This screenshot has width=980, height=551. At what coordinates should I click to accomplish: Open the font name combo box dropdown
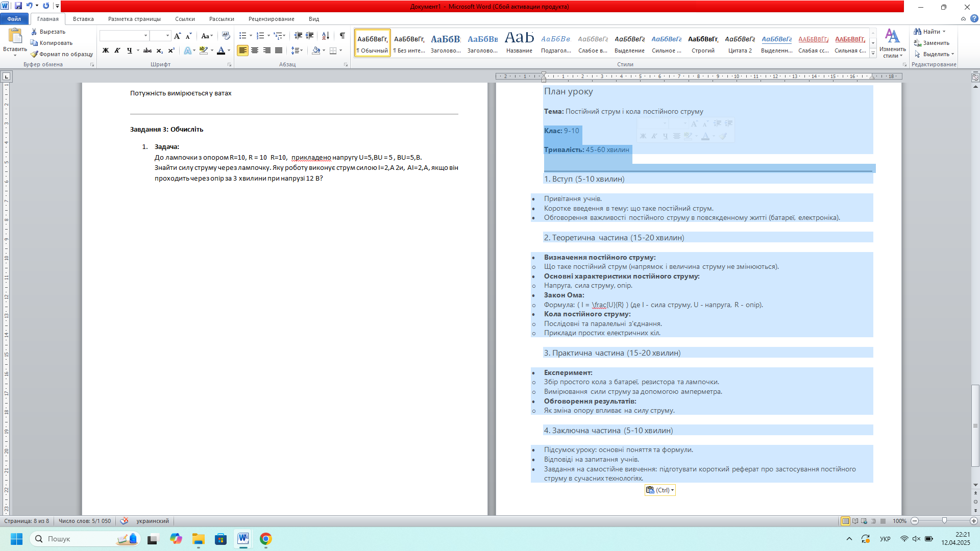[145, 36]
